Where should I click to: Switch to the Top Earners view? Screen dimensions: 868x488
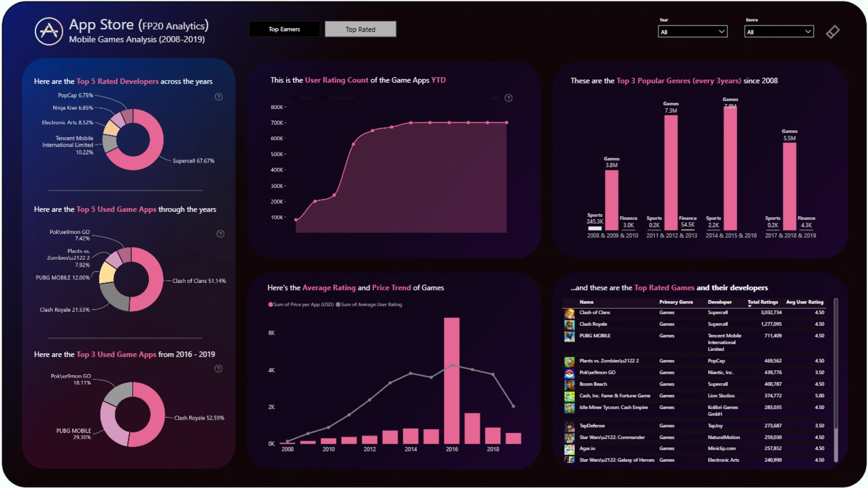pos(284,29)
